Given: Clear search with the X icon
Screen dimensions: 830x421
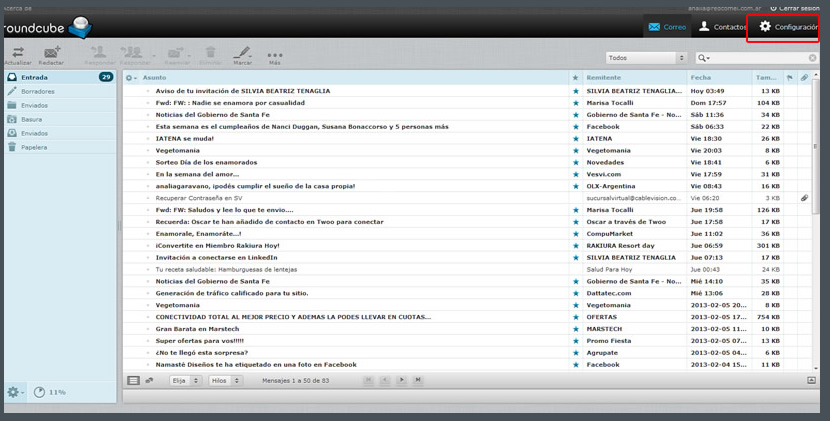Looking at the screenshot, I should click(x=813, y=58).
